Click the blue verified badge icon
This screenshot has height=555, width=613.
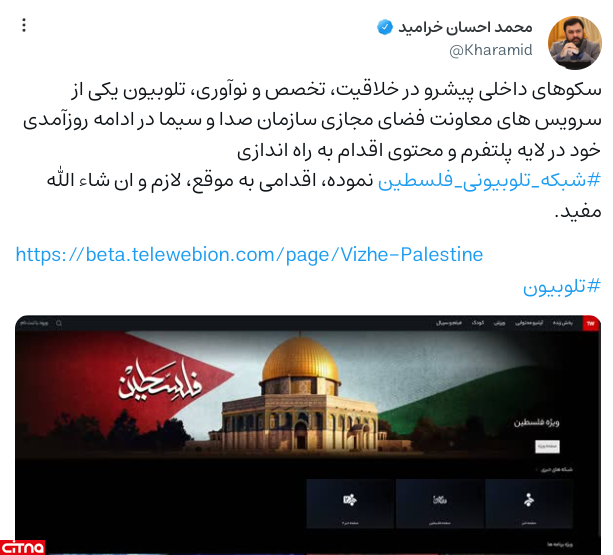[385, 28]
